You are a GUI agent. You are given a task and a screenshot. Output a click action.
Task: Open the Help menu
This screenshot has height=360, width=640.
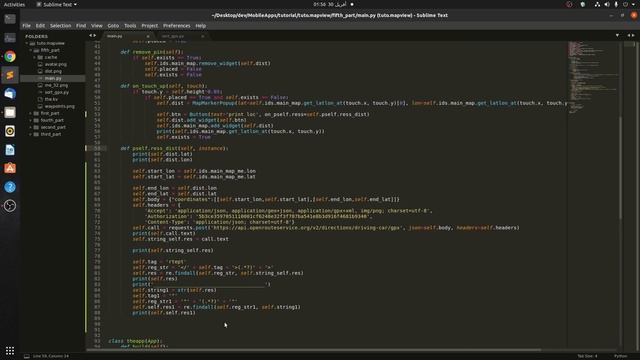tap(200, 26)
